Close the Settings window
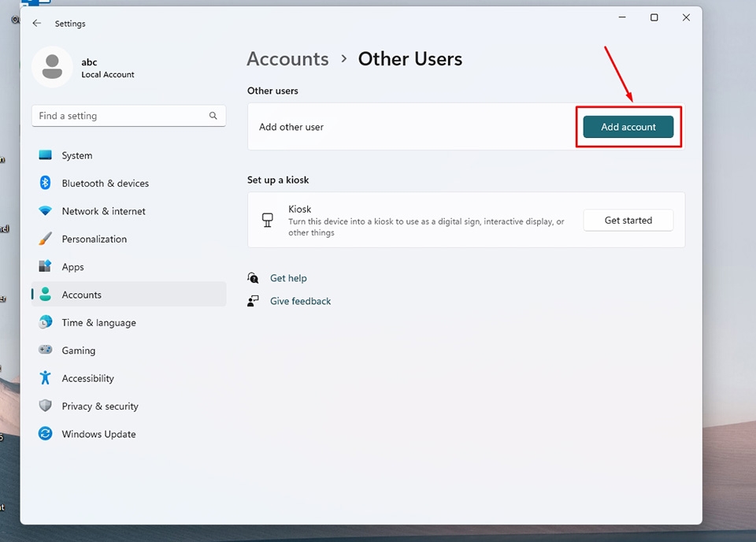The height and width of the screenshot is (542, 756). (x=686, y=17)
